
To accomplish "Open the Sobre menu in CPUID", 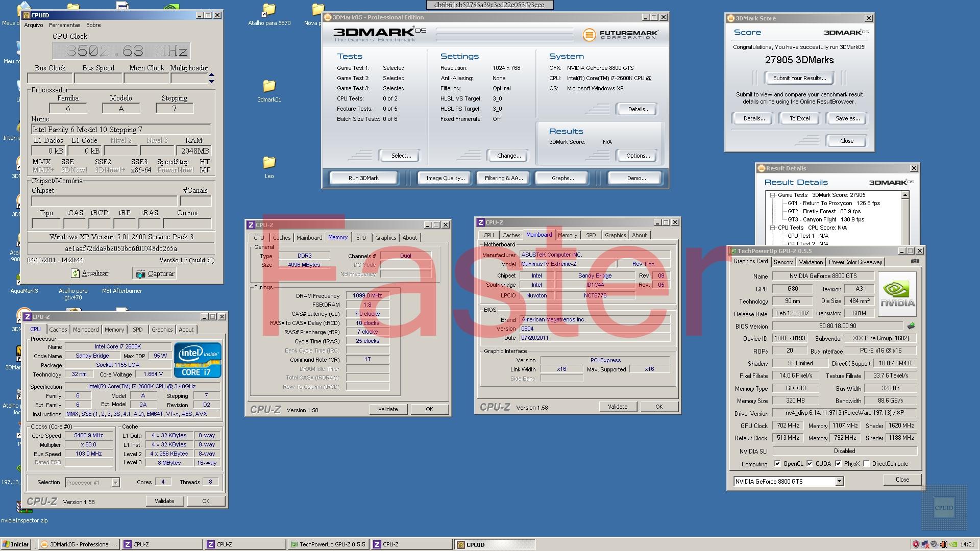I will click(x=93, y=25).
